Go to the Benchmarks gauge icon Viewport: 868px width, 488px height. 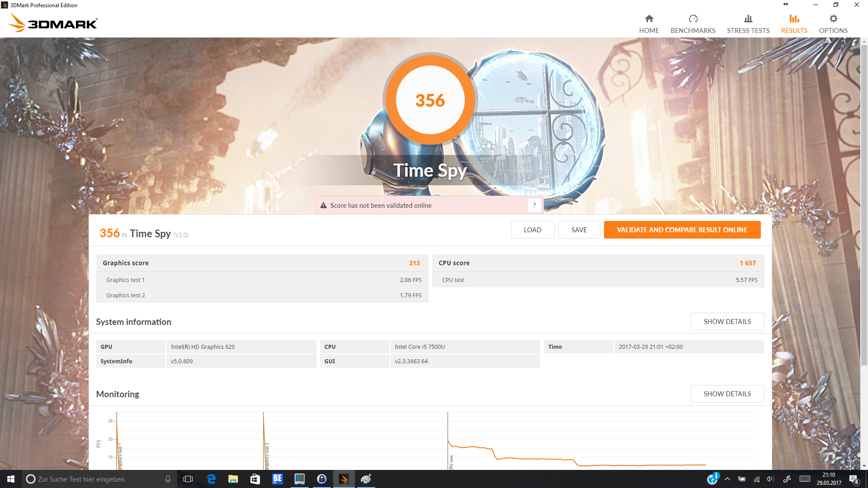point(693,19)
